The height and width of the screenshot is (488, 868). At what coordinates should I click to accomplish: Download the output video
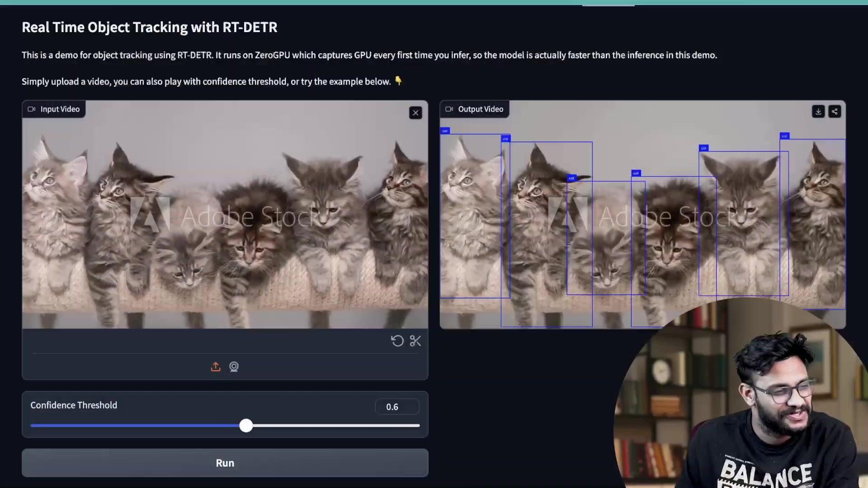818,111
